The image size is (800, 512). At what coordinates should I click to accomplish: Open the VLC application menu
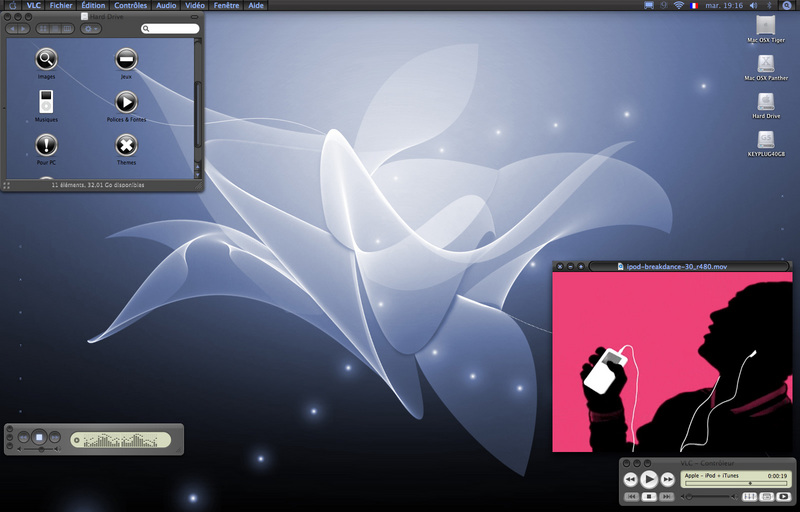point(33,5)
